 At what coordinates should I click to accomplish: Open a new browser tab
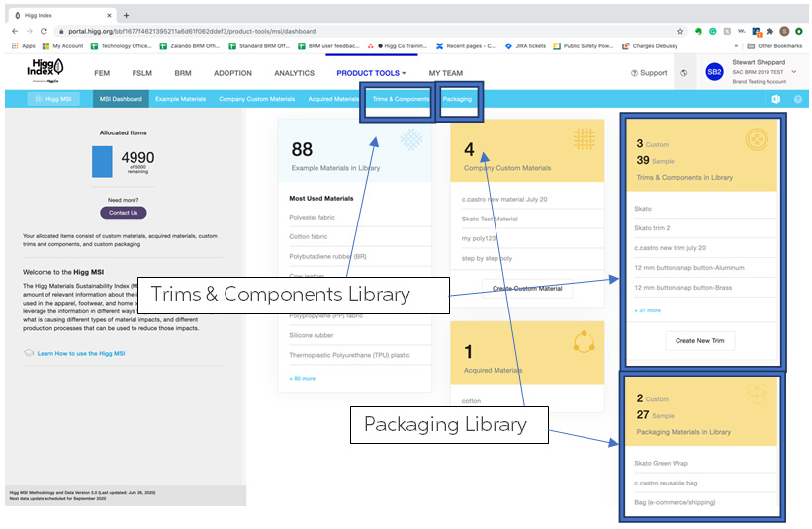(x=126, y=15)
